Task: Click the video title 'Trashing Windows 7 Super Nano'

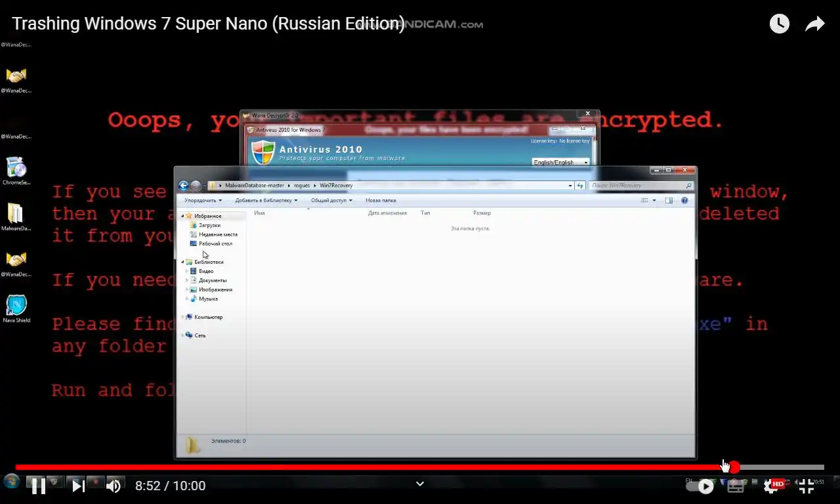Action: pos(209,24)
